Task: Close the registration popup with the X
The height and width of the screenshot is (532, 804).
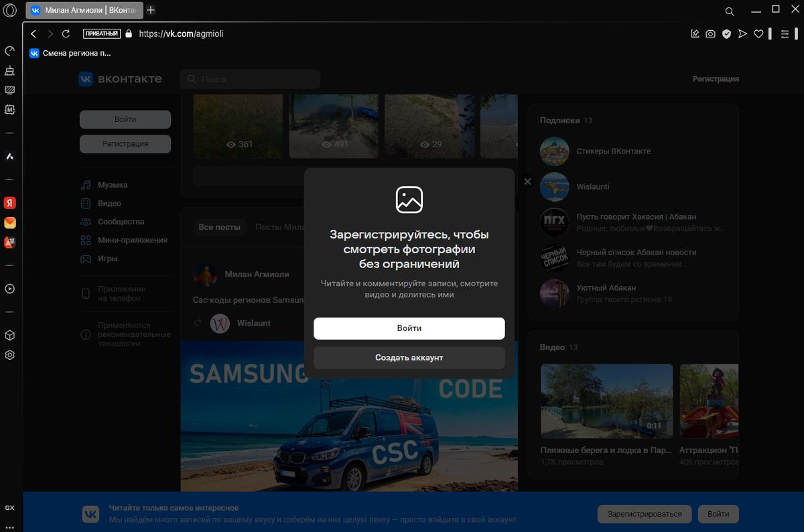Action: (527, 182)
